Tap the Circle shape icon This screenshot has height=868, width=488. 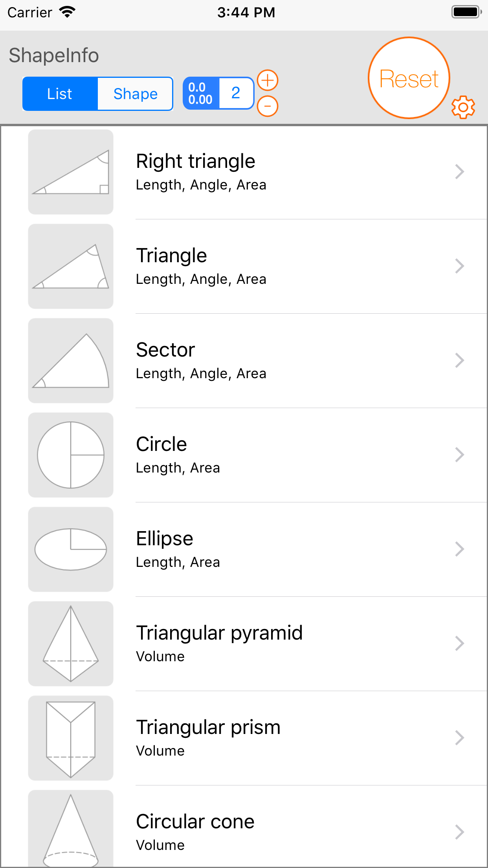click(x=71, y=455)
